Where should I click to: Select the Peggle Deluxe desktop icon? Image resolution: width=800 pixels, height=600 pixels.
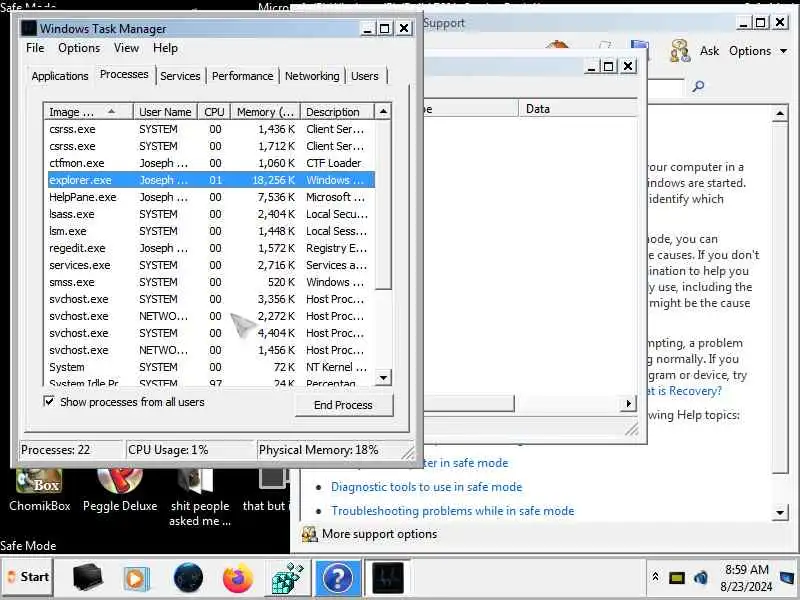[120, 490]
